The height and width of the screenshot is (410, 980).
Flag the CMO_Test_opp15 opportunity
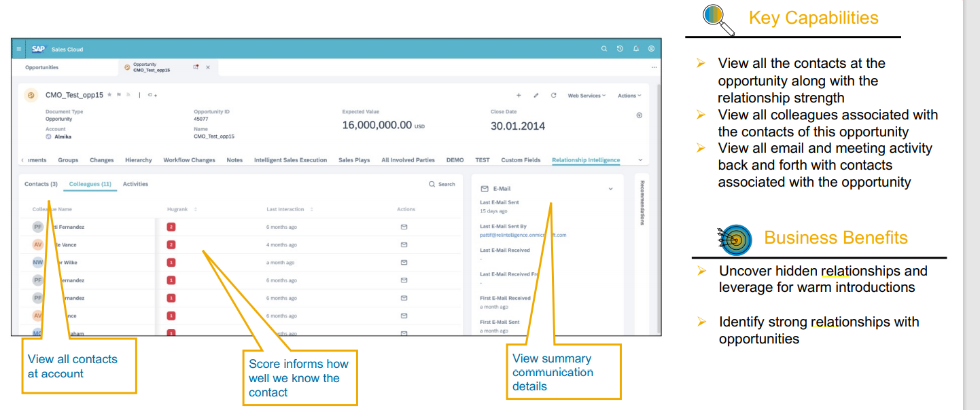point(119,95)
